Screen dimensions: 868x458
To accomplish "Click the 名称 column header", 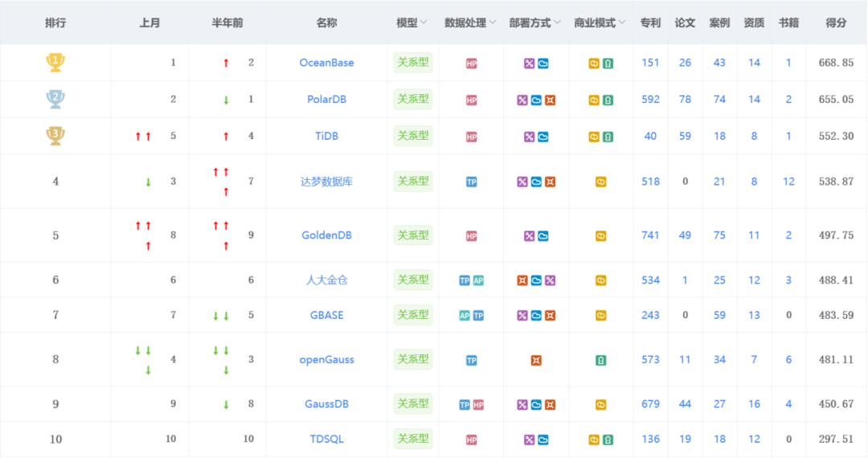I will (326, 22).
